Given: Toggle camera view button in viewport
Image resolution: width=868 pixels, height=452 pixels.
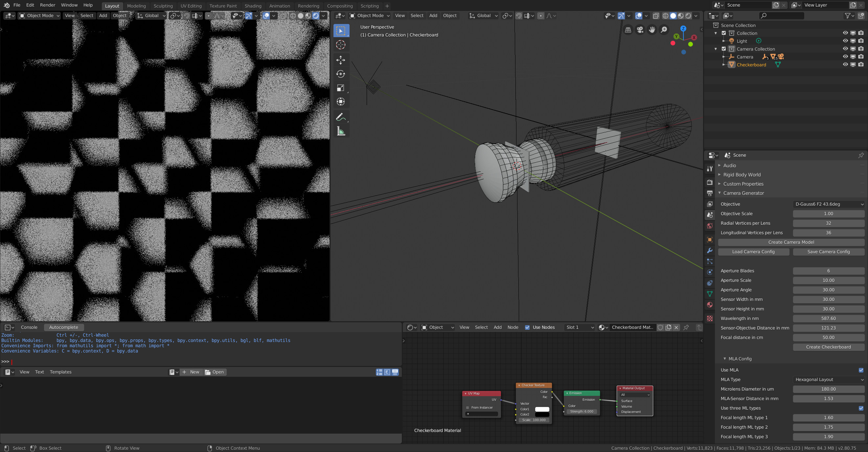Looking at the screenshot, I should [x=640, y=30].
